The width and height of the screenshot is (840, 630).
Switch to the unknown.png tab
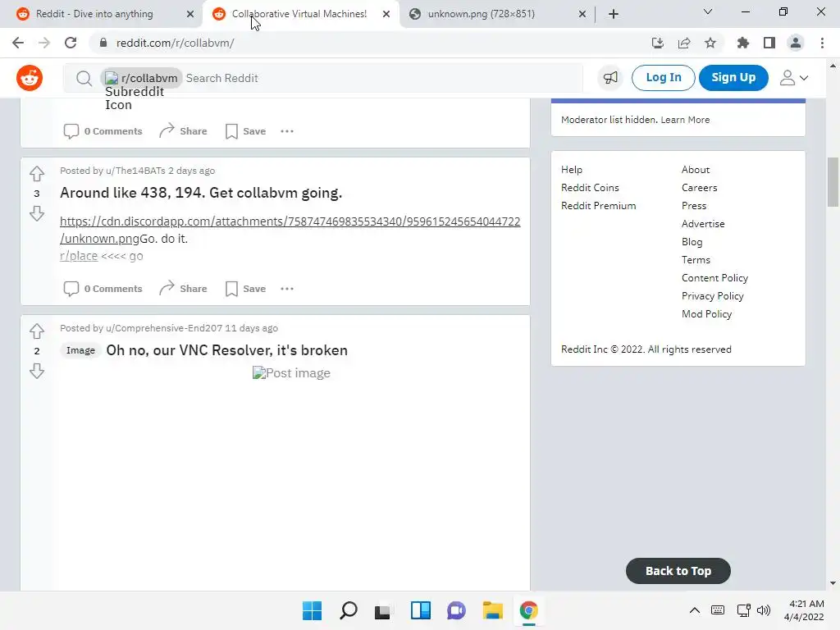click(x=481, y=14)
